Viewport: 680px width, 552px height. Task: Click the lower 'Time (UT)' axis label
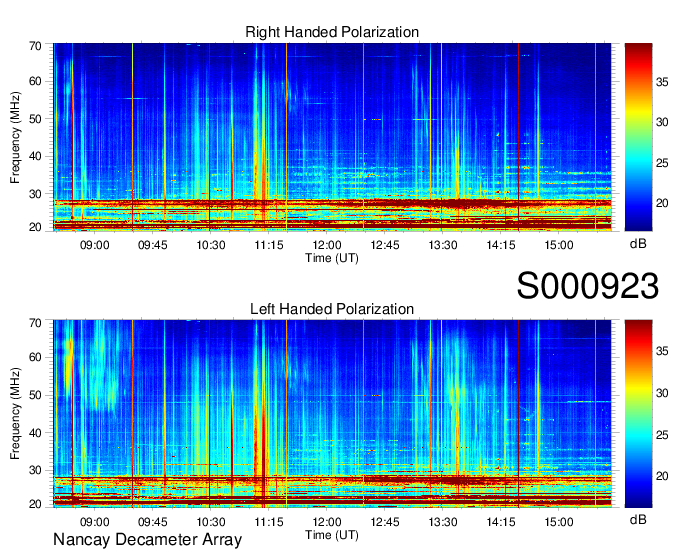pyautogui.click(x=332, y=535)
